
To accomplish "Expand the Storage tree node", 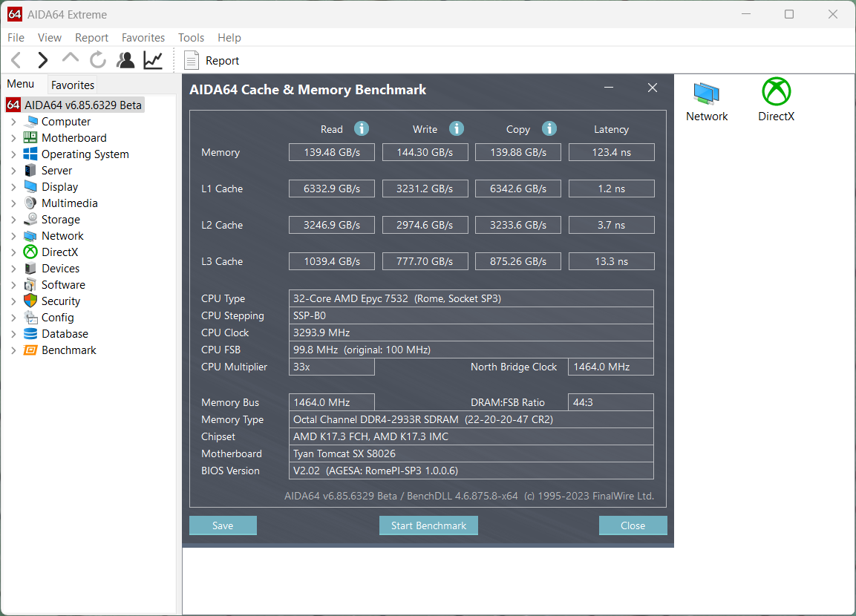I will click(13, 220).
